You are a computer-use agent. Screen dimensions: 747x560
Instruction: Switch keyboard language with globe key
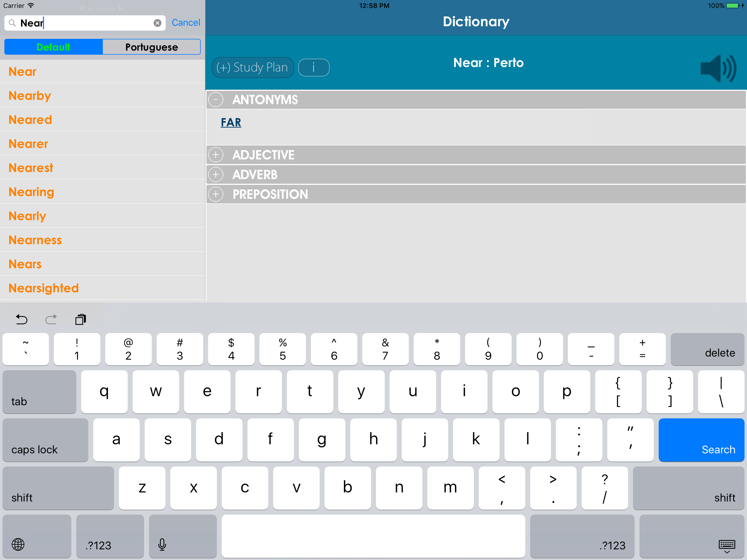[x=37, y=536]
